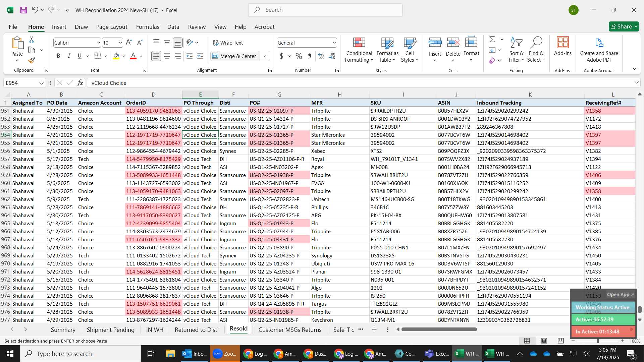Open Number Format General dropdown
The width and height of the screenshot is (644, 362).
(x=334, y=43)
